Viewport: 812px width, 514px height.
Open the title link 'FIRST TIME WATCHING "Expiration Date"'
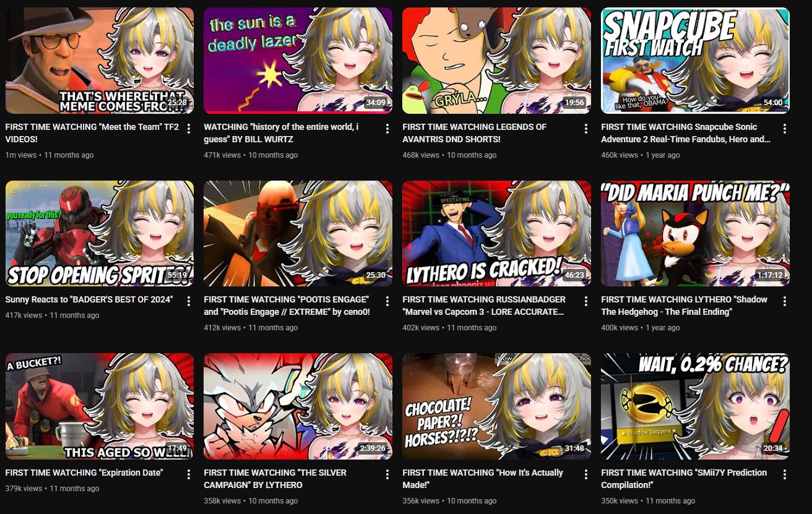coord(84,473)
